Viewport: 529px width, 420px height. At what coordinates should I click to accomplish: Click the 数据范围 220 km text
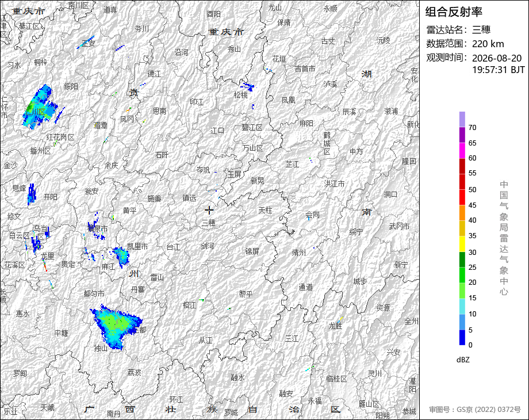[x=465, y=44]
